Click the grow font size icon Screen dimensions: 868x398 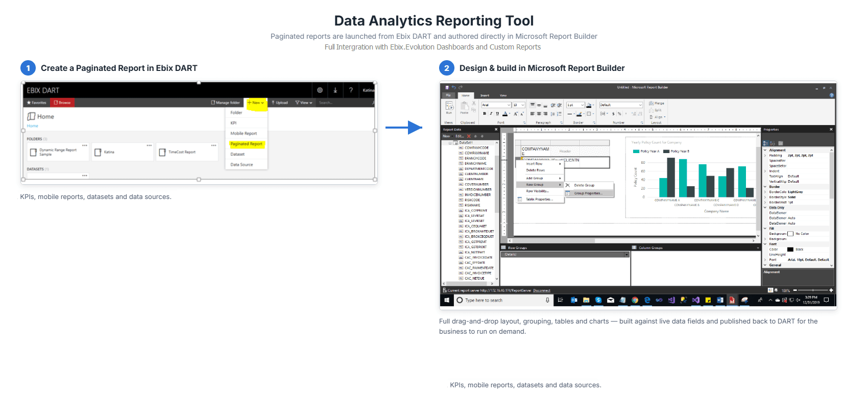516,114
